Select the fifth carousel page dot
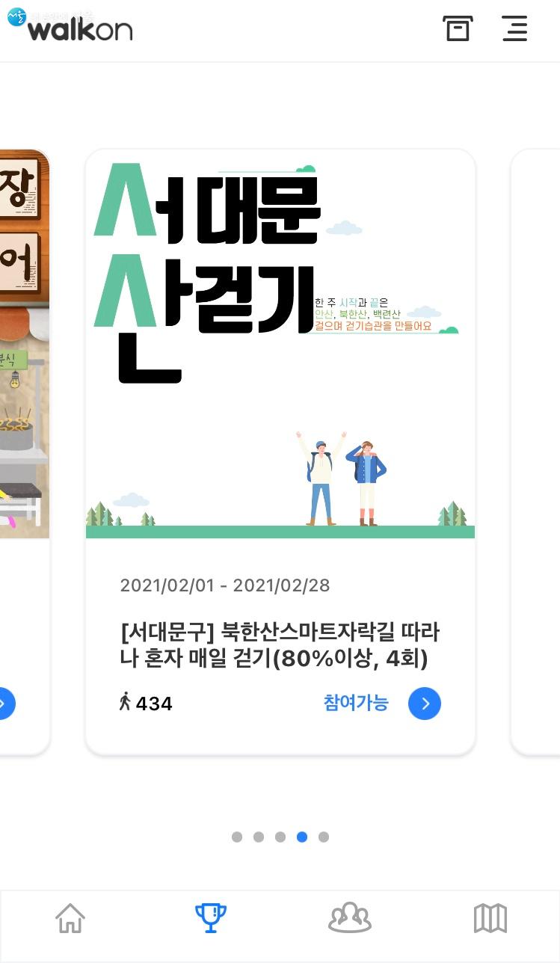The width and height of the screenshot is (560, 963). [x=324, y=837]
